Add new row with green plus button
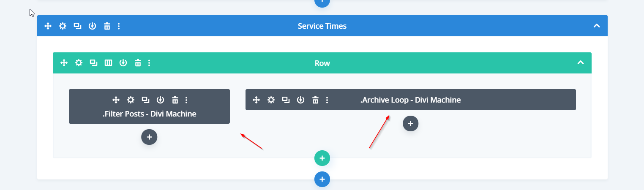 pos(322,158)
